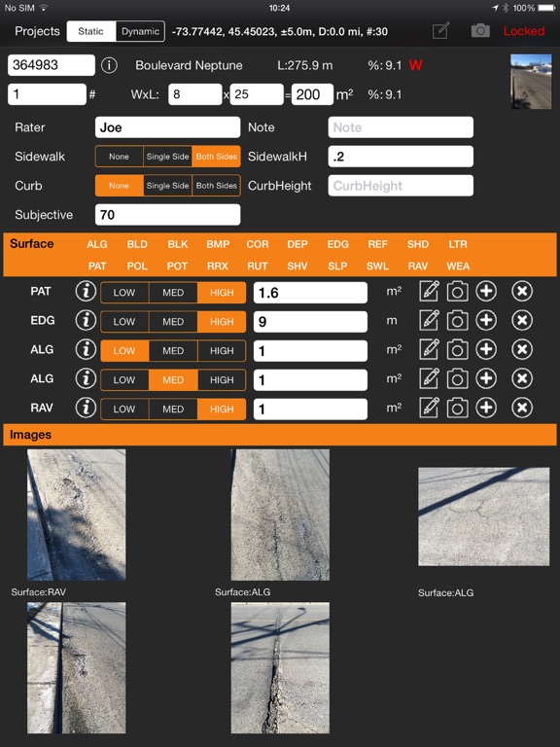
Task: Set the first ALG row severity to HIGH
Action: pos(222,350)
